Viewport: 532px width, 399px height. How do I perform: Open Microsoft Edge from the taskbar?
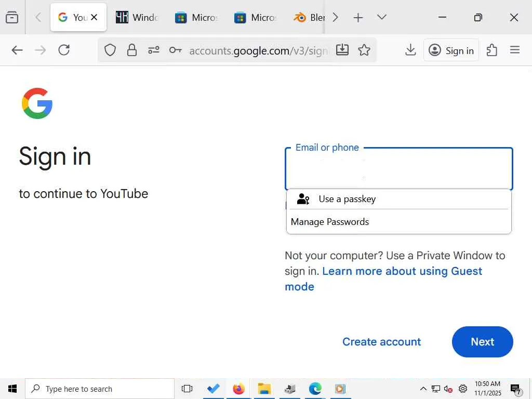(x=315, y=389)
